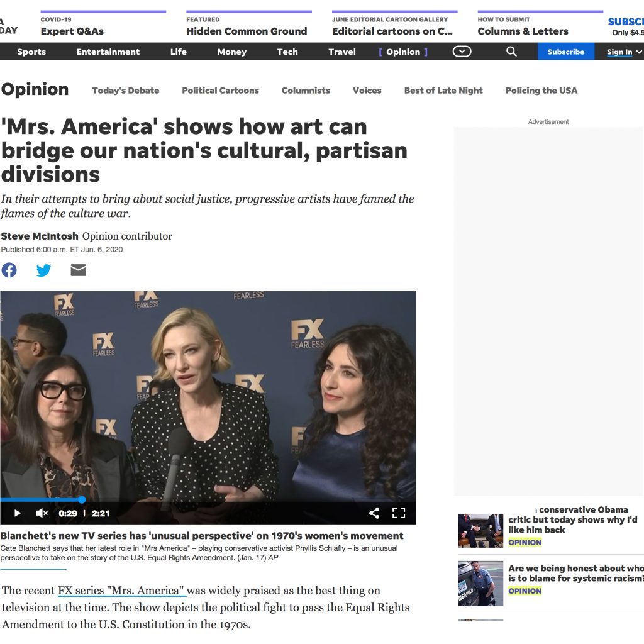
Task: Click the Subscribe button
Action: (x=565, y=52)
